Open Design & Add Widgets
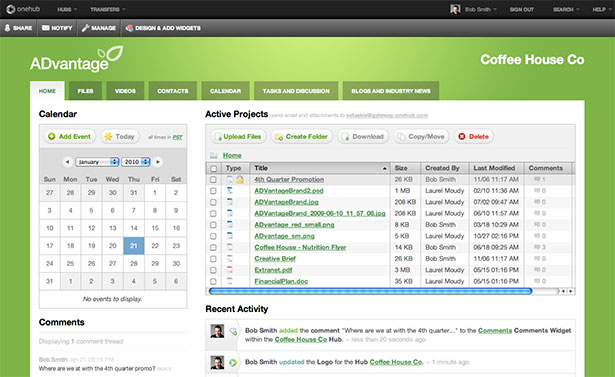615x377 pixels. (x=163, y=28)
